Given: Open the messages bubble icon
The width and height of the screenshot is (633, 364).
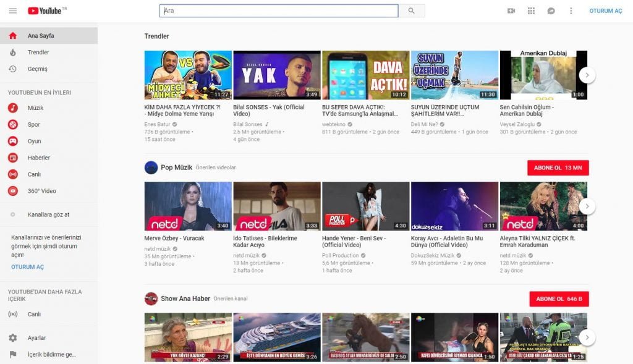Looking at the screenshot, I should (551, 11).
